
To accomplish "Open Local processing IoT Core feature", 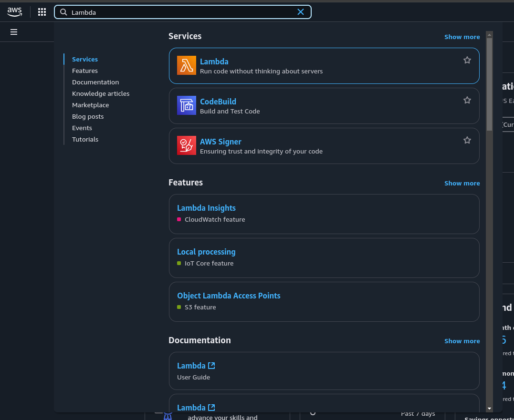I will 206,252.
